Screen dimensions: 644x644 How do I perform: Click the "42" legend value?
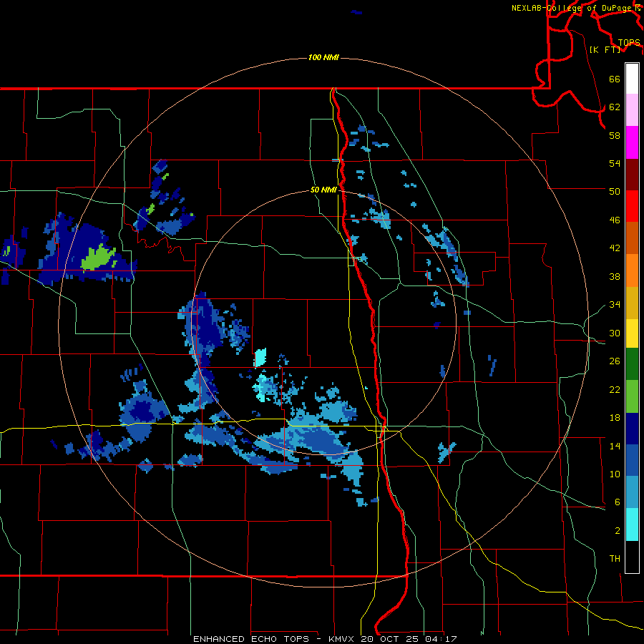[x=615, y=248]
